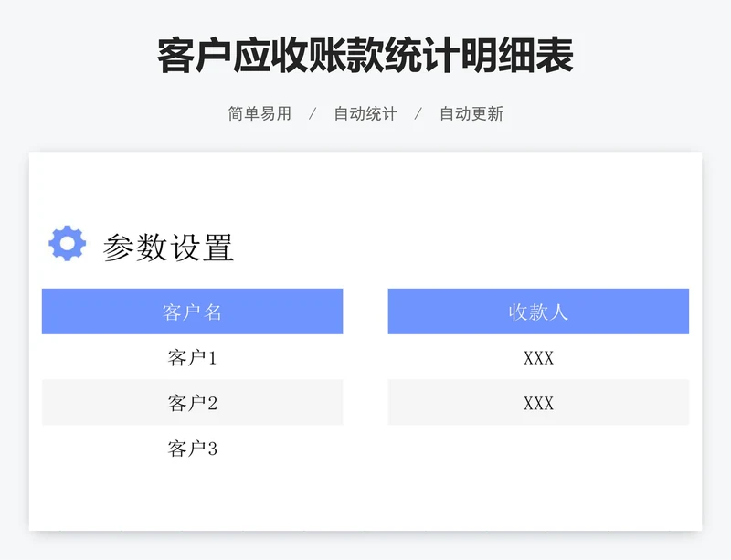
Task: Select the 收款人 column header
Action: (538, 312)
